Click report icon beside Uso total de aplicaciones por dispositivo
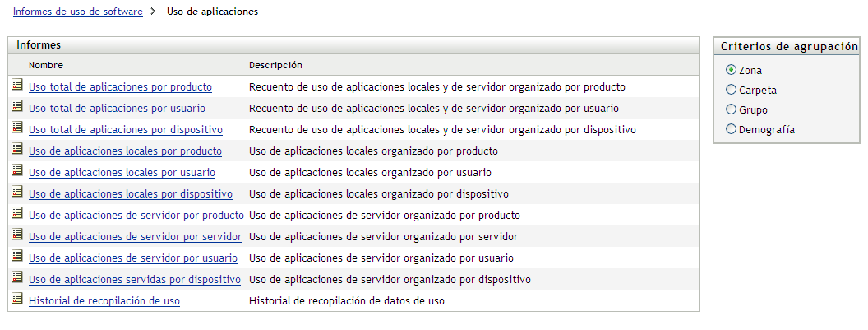 (x=16, y=128)
